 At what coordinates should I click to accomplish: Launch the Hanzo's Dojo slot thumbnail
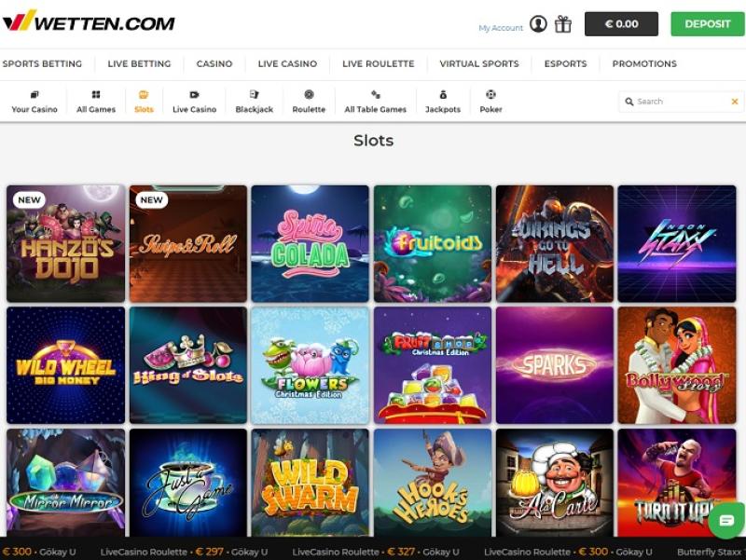65,243
